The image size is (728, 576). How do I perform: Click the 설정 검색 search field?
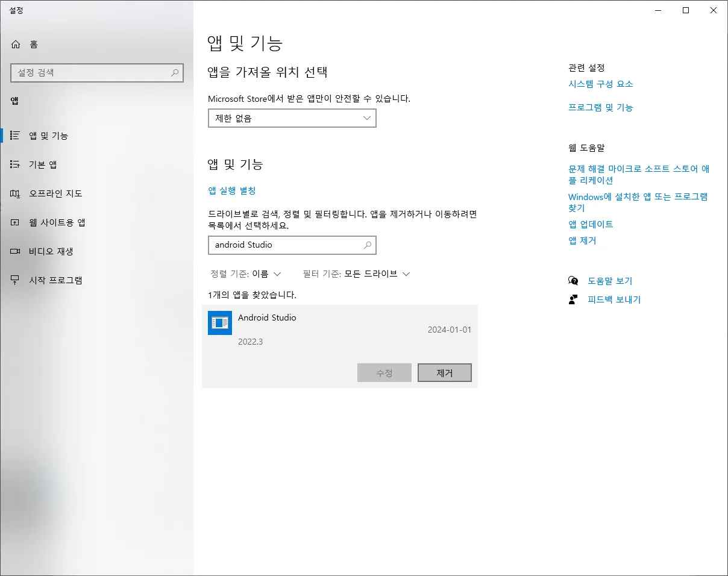(97, 73)
